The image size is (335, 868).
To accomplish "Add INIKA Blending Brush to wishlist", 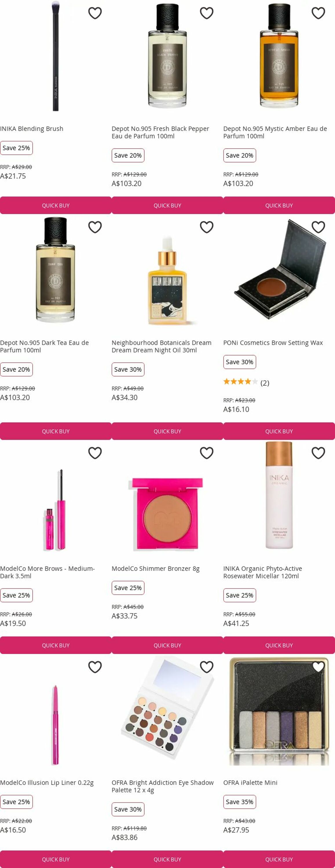I will (x=95, y=13).
